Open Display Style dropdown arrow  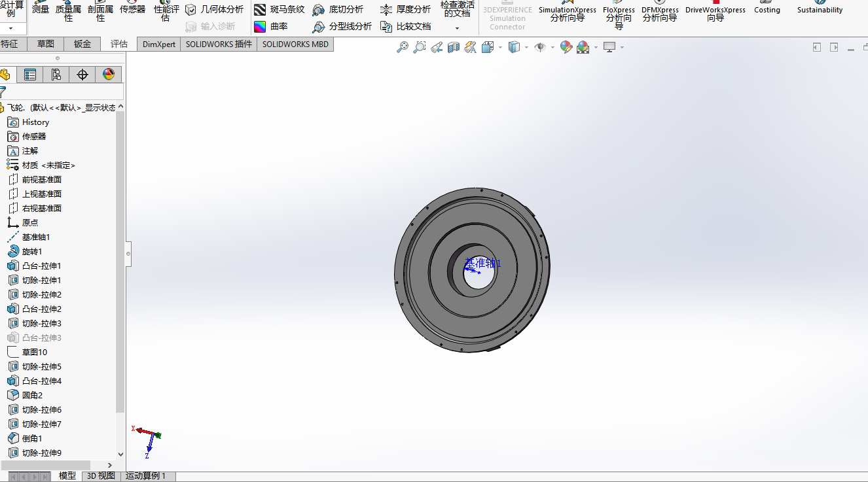[x=527, y=47]
